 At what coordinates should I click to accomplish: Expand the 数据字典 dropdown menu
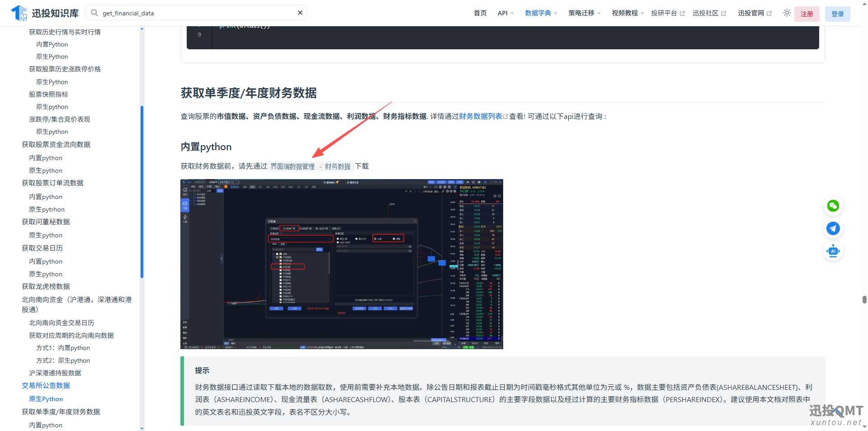[541, 13]
